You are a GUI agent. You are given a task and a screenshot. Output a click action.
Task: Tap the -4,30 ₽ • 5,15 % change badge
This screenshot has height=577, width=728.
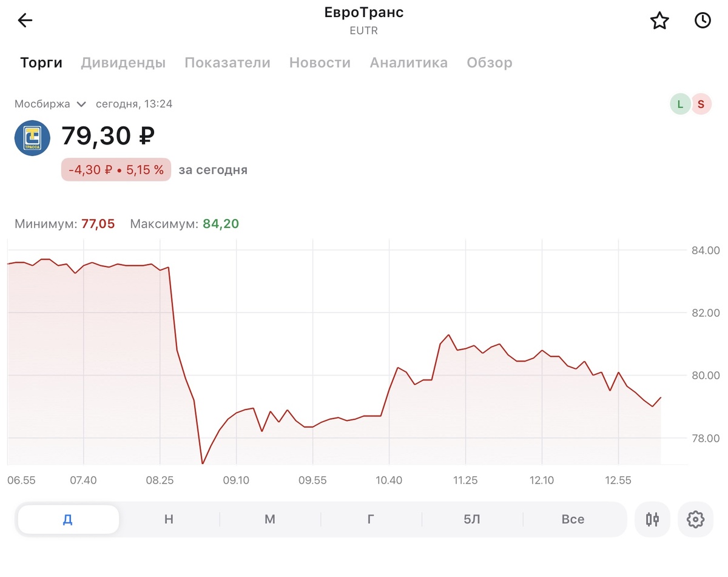click(116, 170)
